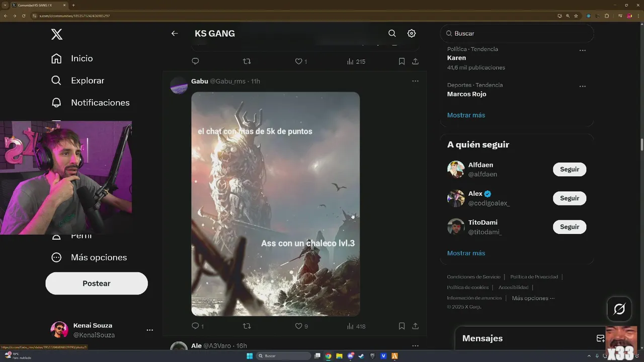
Task: Search inside the KS GANG community
Action: (x=392, y=33)
